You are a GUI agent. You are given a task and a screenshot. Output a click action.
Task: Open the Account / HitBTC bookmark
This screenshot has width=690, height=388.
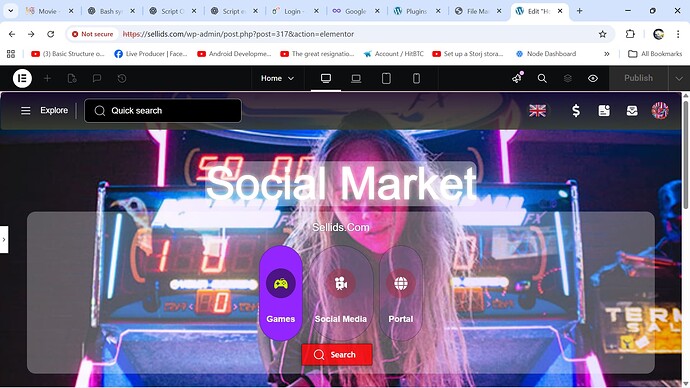tap(393, 54)
